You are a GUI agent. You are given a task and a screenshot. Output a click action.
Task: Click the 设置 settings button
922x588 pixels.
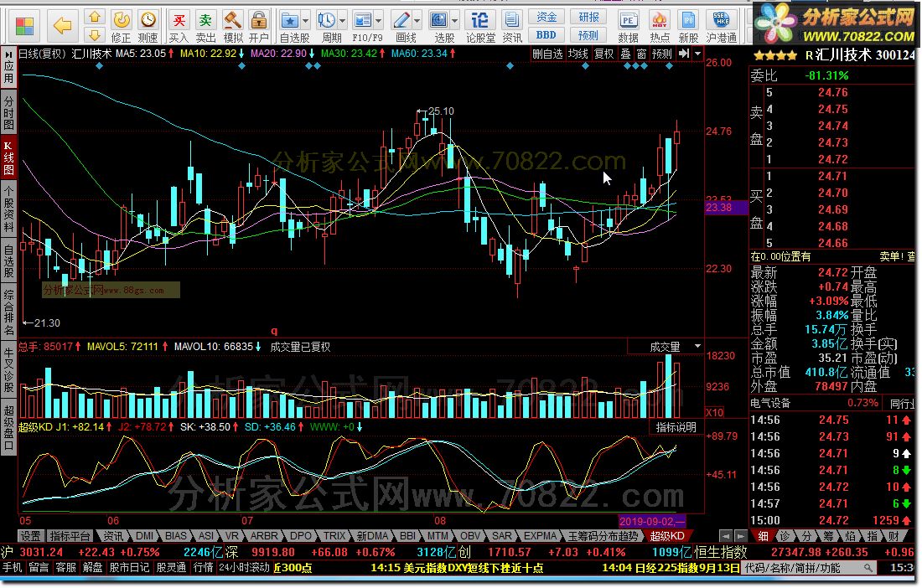point(30,536)
